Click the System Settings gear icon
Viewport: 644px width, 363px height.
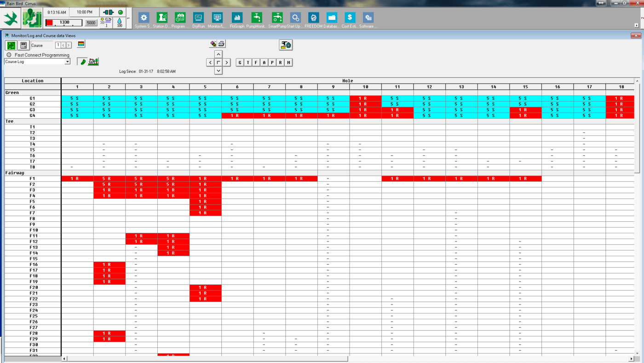tap(144, 18)
